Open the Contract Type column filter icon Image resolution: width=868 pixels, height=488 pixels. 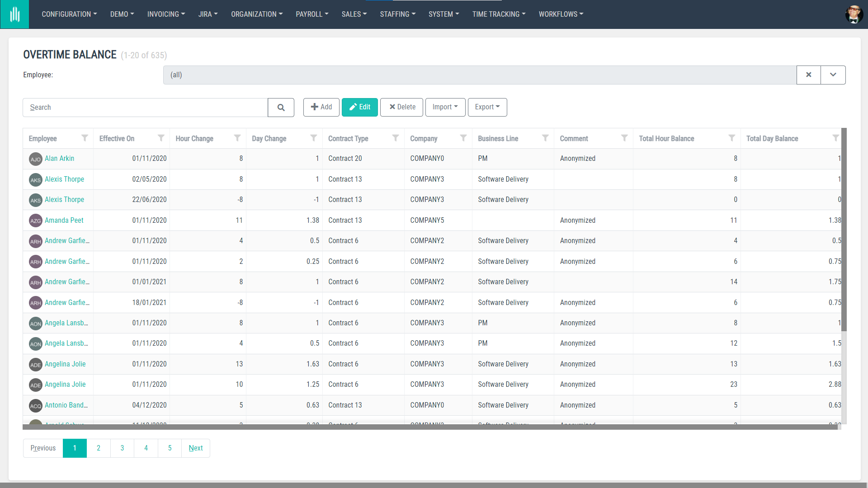click(x=396, y=138)
